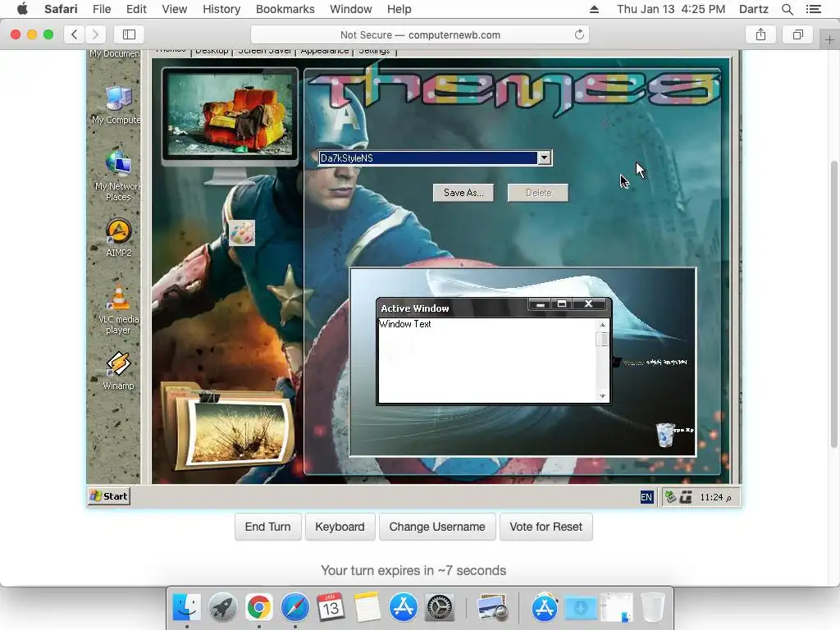The image size is (840, 630).
Task: Switch to the Screen Saver tab
Action: [265, 52]
